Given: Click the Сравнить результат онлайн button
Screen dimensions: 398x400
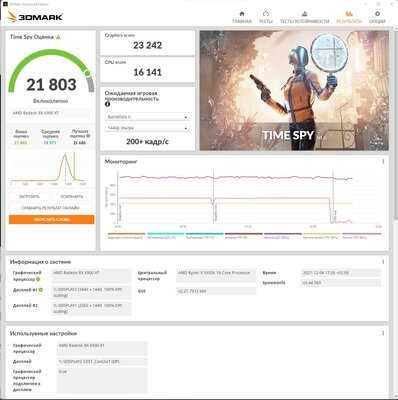Looking at the screenshot, I should click(51, 208).
